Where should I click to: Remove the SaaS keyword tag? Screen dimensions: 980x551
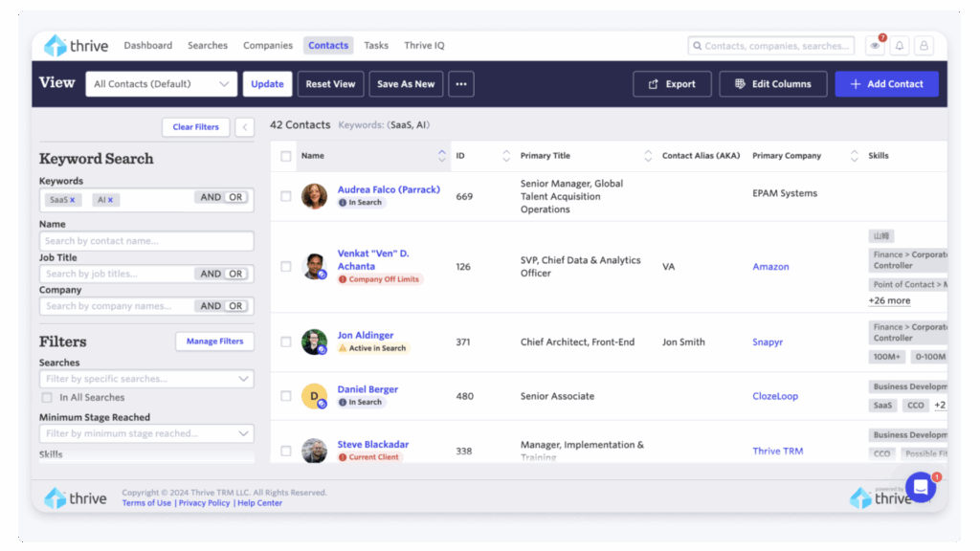coord(73,200)
